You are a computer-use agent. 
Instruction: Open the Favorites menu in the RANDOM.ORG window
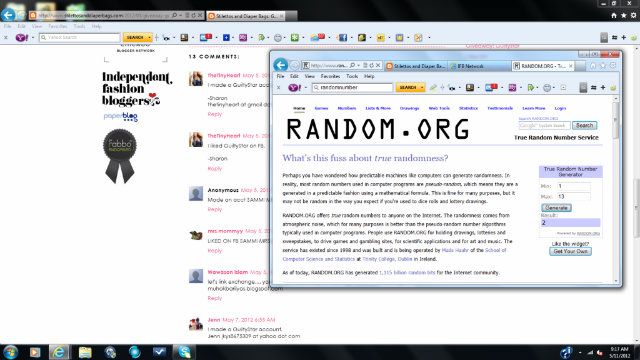pos(330,76)
